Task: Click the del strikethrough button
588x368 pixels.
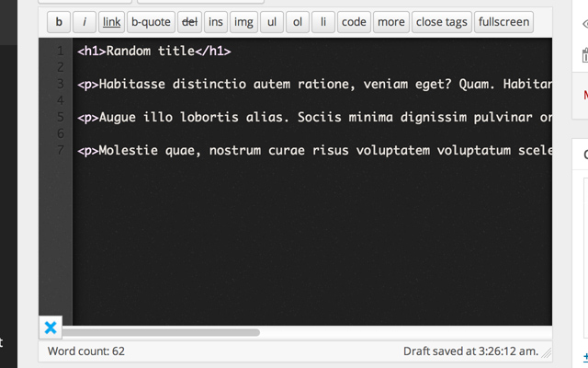Action: point(189,22)
